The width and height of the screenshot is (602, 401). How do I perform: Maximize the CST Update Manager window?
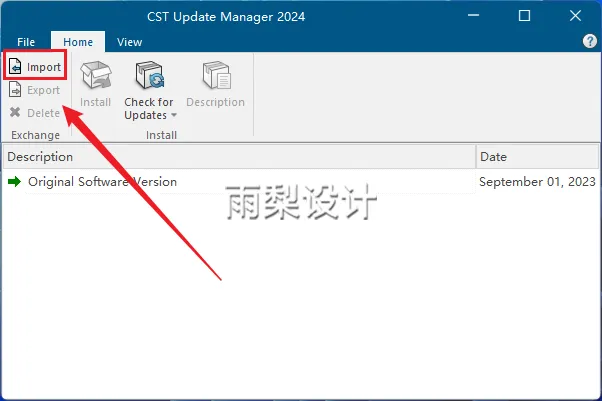pos(524,16)
